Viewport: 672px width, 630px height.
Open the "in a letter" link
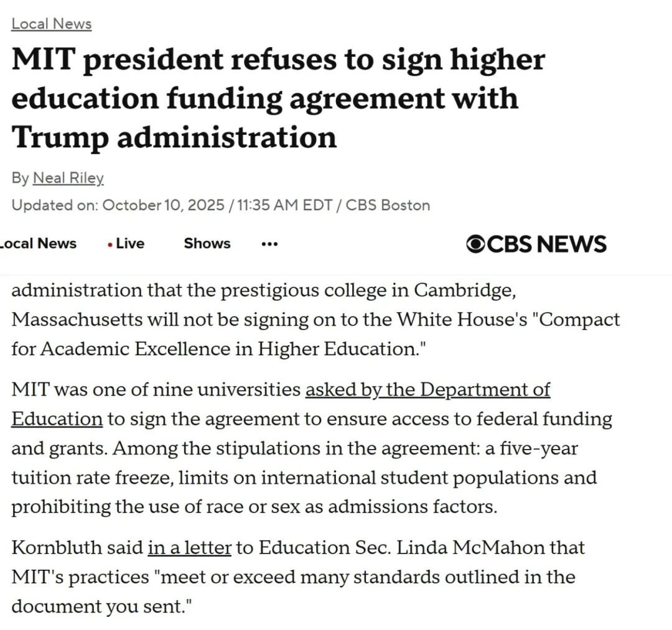coord(189,548)
